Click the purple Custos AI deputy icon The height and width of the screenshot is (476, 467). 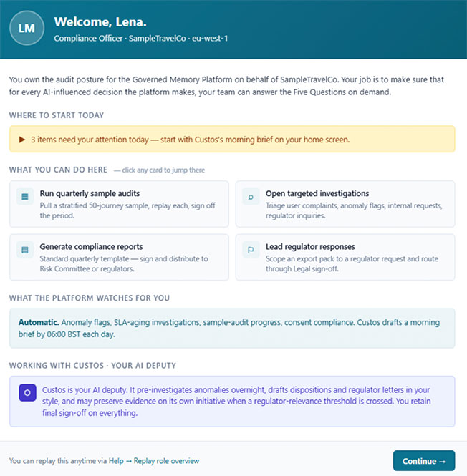27,392
